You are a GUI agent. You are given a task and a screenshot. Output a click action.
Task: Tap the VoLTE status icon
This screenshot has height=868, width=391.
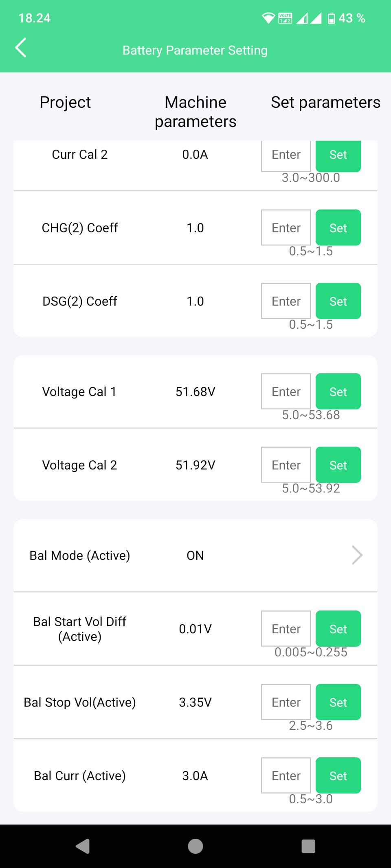pyautogui.click(x=285, y=18)
